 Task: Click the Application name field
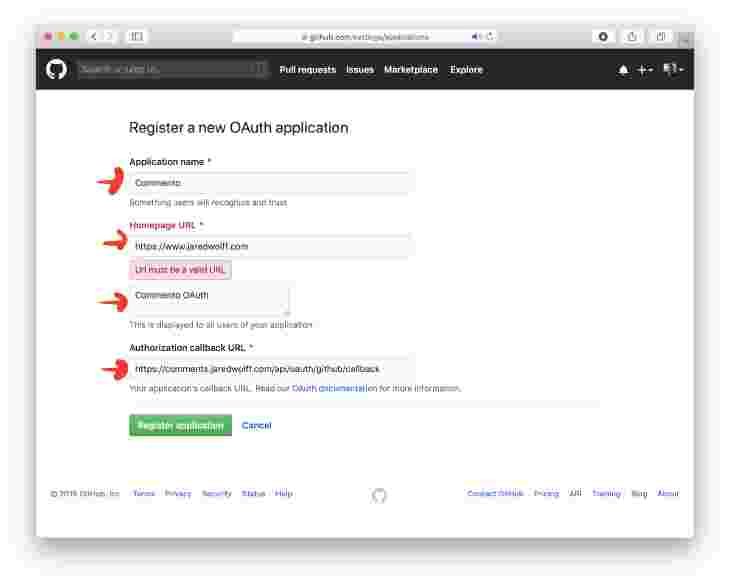point(272,183)
